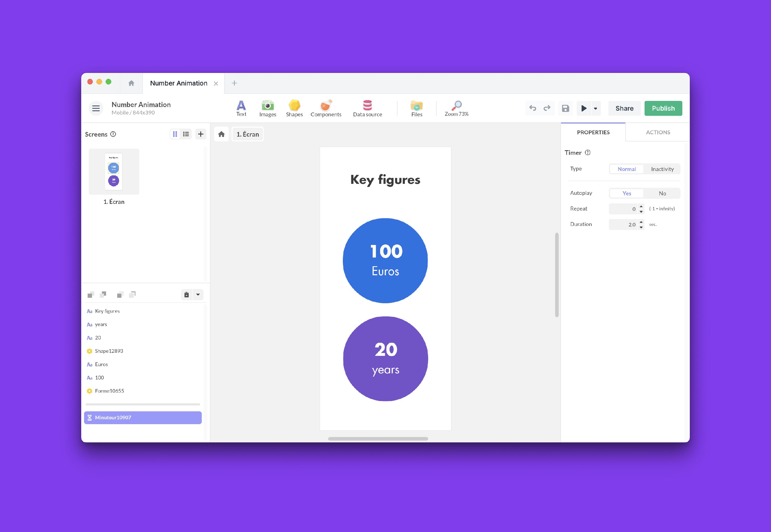Open the preview play dropdown arrow
This screenshot has height=532, width=771.
[x=595, y=108]
